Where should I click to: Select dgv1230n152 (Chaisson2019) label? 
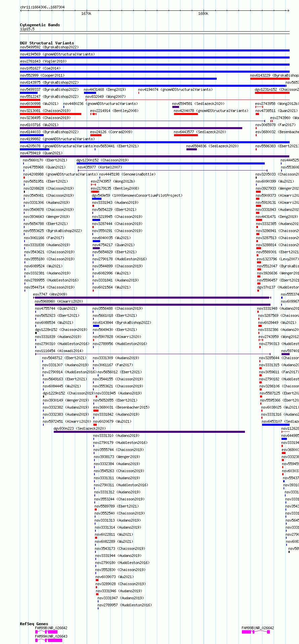click(x=102, y=160)
